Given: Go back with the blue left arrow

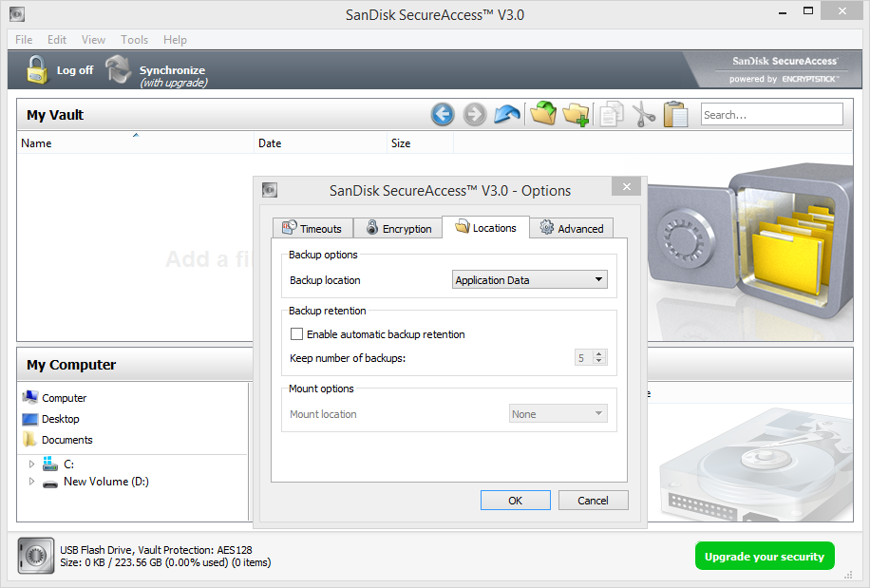Looking at the screenshot, I should point(443,115).
